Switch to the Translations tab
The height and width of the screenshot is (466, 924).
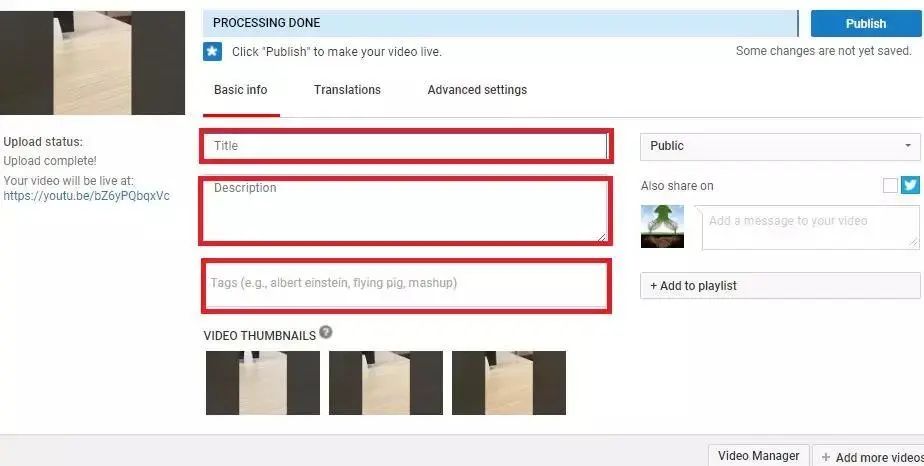tap(347, 90)
